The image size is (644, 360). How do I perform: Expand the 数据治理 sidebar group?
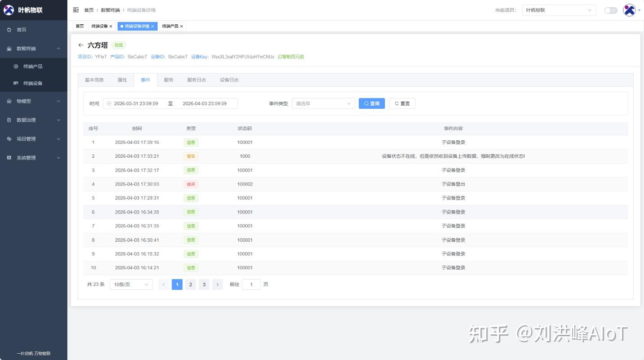click(34, 120)
